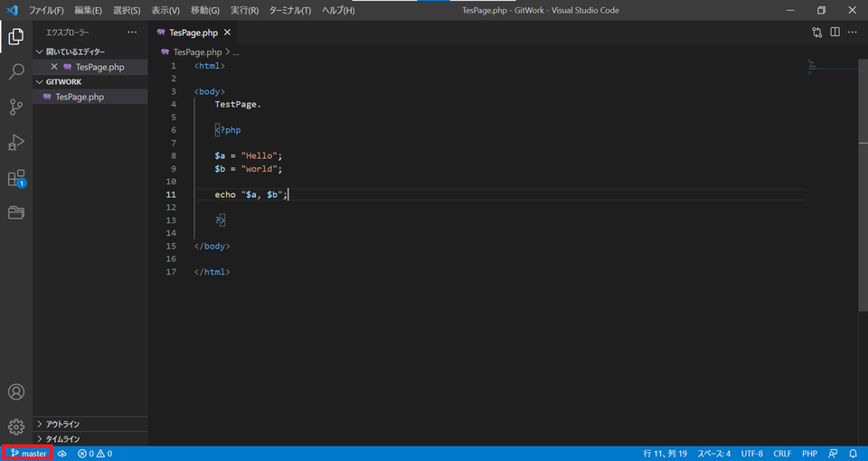The width and height of the screenshot is (868, 461).
Task: Change end of line sequence CRLF
Action: coord(782,453)
